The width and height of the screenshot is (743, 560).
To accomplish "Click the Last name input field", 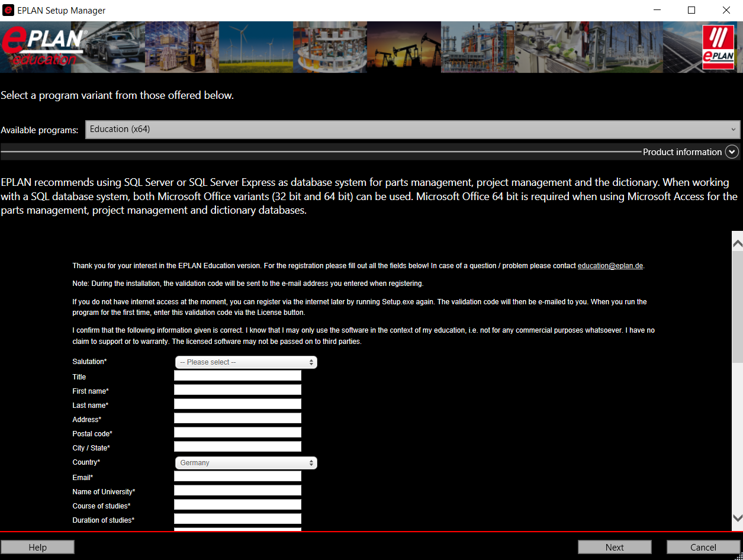I will (x=237, y=404).
